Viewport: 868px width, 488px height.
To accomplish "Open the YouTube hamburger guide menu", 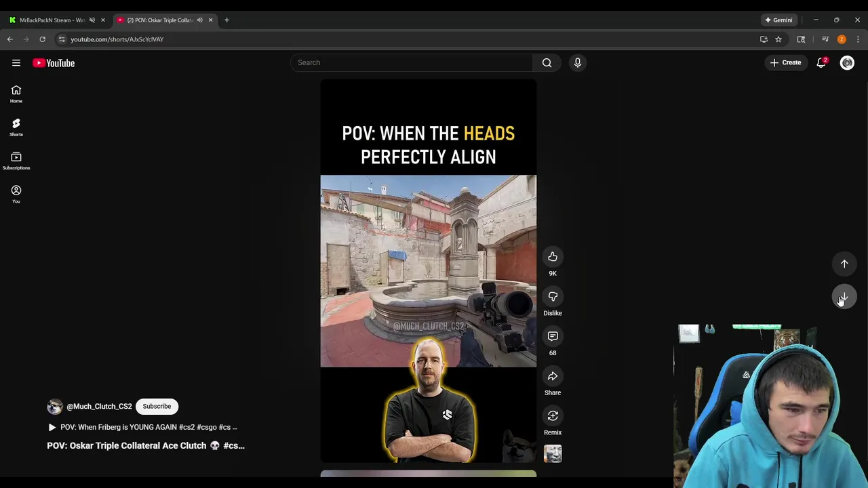I will [x=16, y=63].
